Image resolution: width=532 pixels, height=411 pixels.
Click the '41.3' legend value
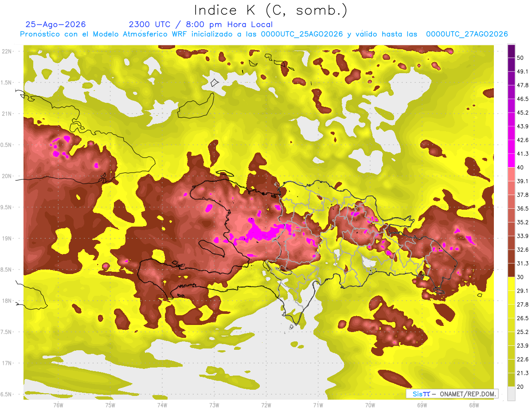[523, 154]
